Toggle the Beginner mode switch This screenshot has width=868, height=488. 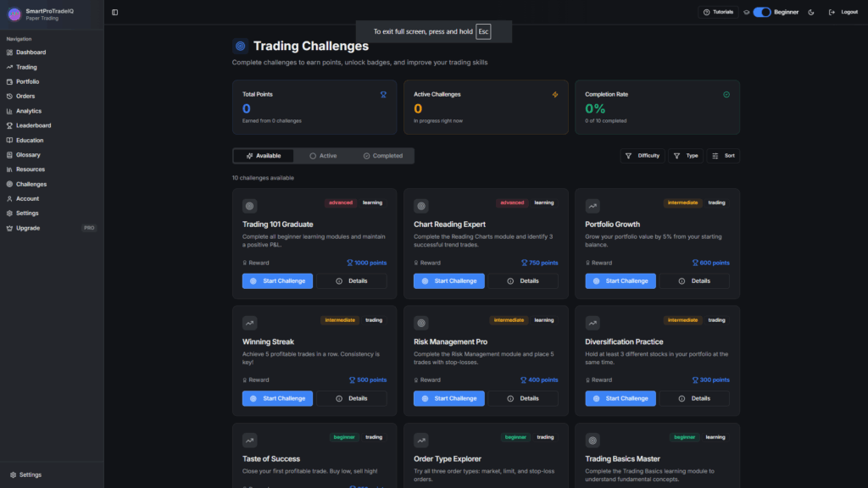point(762,12)
